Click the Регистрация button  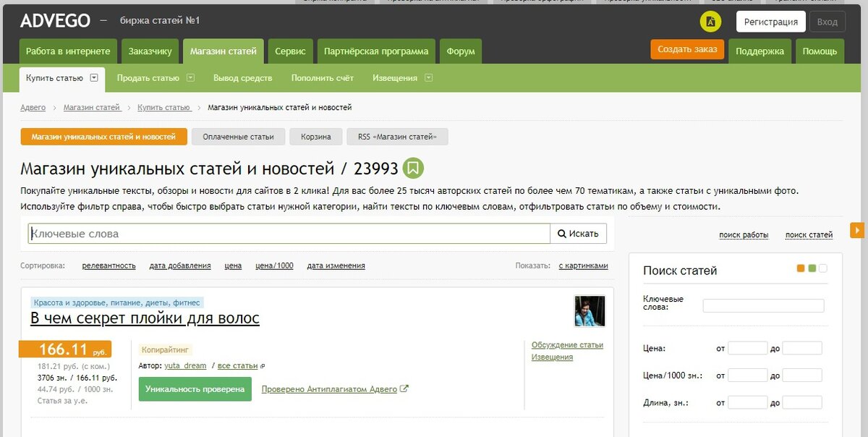[771, 22]
